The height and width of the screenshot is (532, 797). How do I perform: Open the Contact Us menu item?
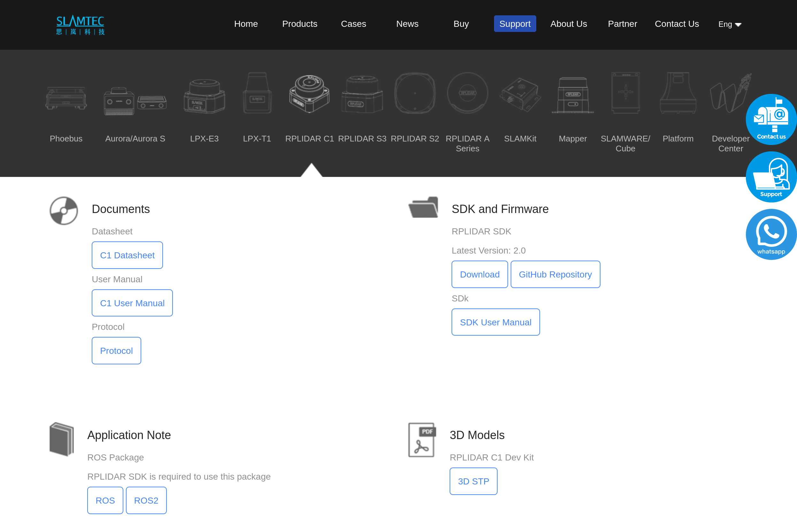pos(677,24)
